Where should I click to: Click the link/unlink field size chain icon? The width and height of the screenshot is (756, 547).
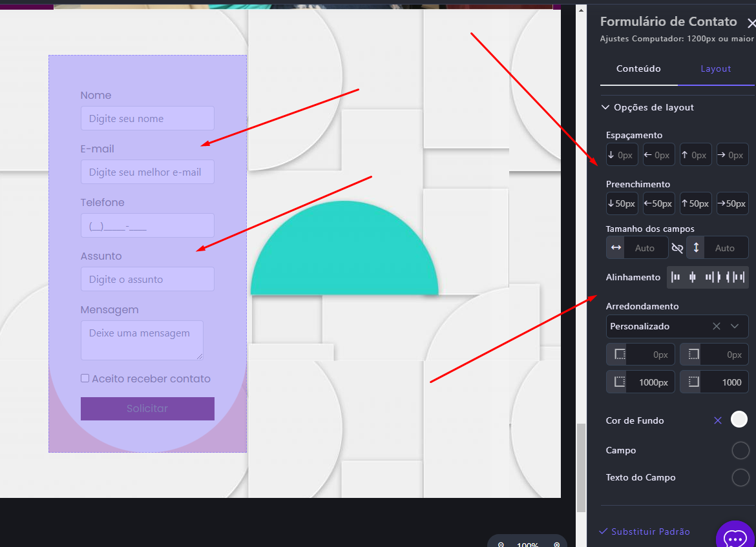[677, 248]
